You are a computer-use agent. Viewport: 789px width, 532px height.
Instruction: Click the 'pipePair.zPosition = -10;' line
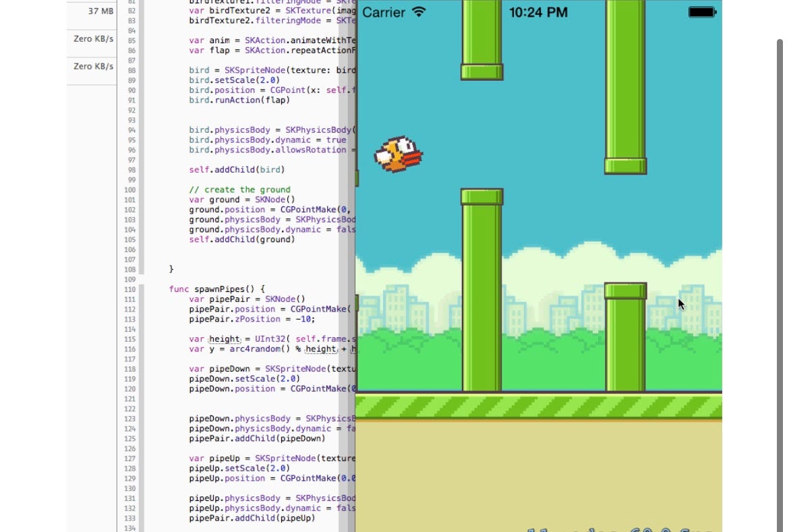tap(252, 319)
